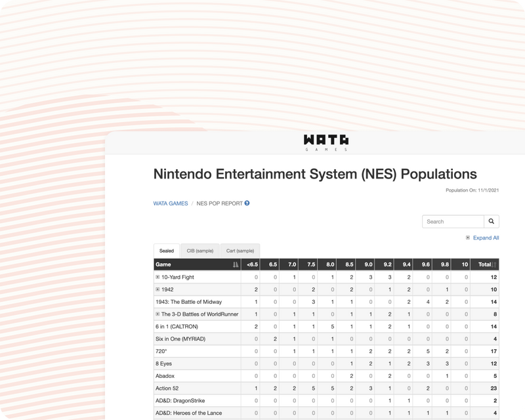Screen dimensions: 525x420
Task: Click the 7.5 column header
Action: click(308, 264)
